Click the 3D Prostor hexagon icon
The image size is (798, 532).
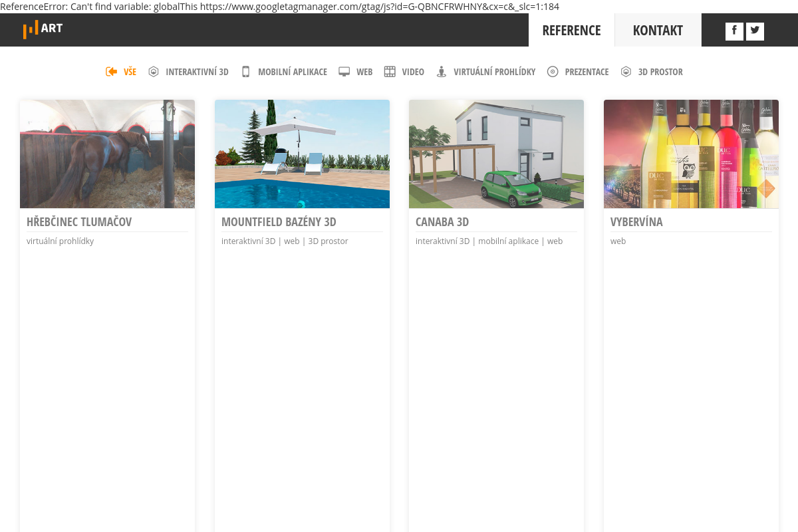(x=626, y=72)
